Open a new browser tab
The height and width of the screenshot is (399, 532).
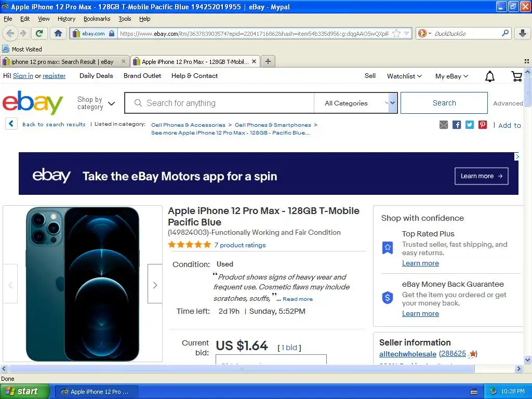pyautogui.click(x=268, y=61)
